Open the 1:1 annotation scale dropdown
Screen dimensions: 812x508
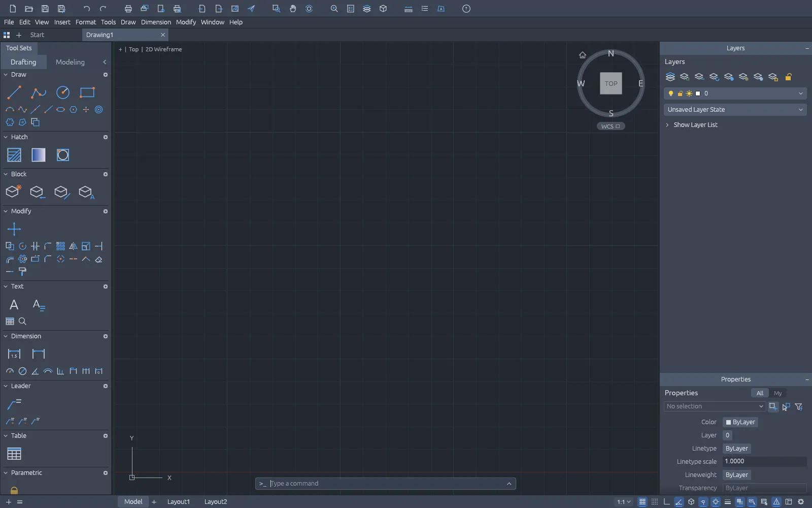point(624,502)
